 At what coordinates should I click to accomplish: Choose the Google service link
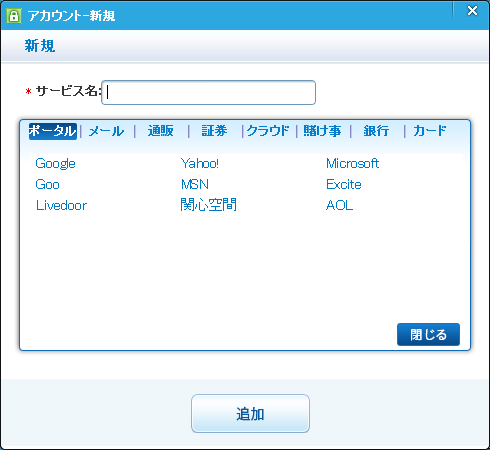pos(55,164)
